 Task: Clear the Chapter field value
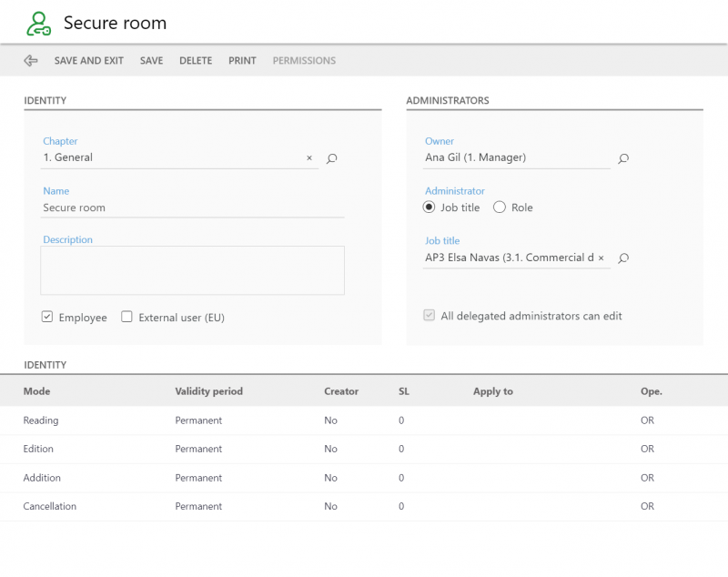coord(309,157)
